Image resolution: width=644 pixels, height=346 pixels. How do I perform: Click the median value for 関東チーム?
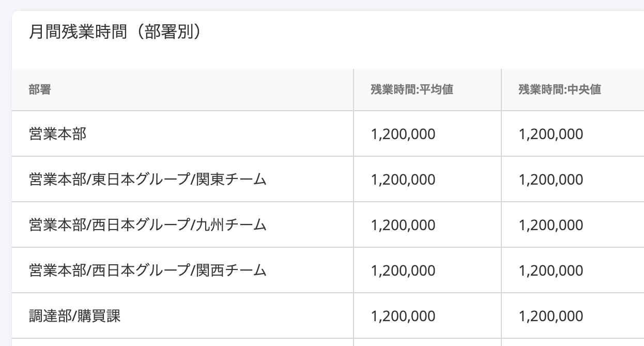(x=551, y=180)
